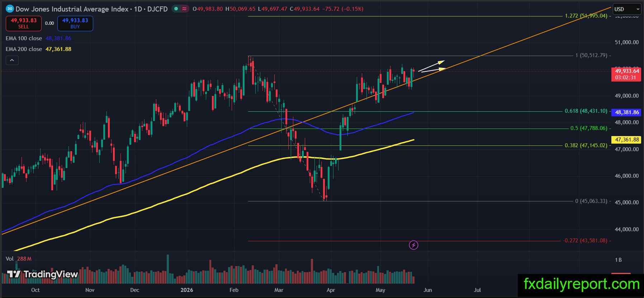The height and width of the screenshot is (298, 644).
Task: Click the 46,000.00 price axis label
Action: click(x=626, y=176)
